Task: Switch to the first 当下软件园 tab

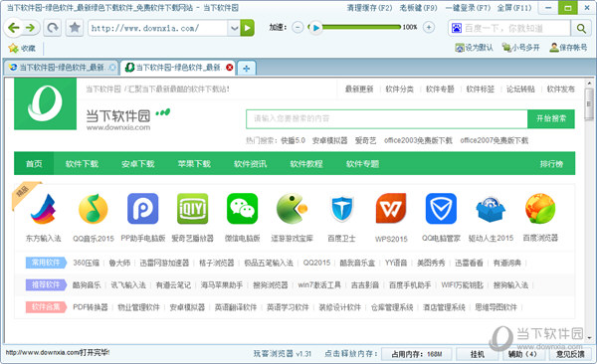Action: pyautogui.click(x=61, y=68)
